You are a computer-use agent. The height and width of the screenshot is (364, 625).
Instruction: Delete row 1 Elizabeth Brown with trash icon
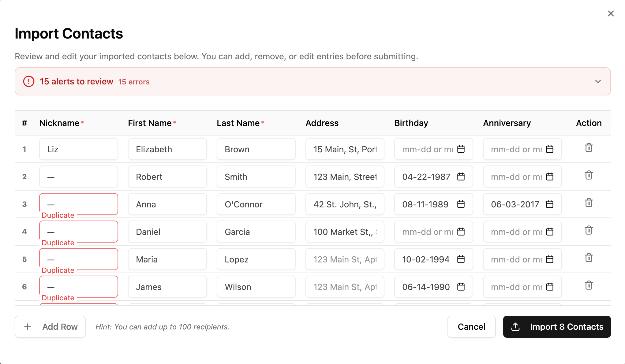click(x=589, y=148)
